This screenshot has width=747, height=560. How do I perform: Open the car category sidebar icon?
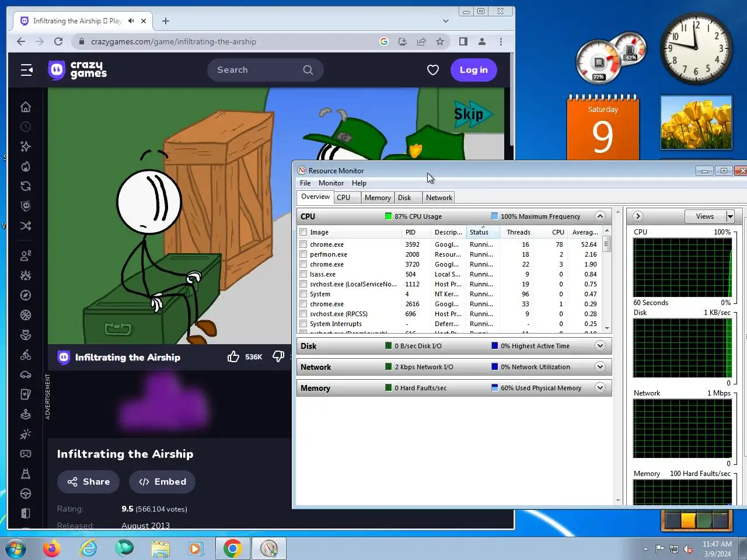26,374
